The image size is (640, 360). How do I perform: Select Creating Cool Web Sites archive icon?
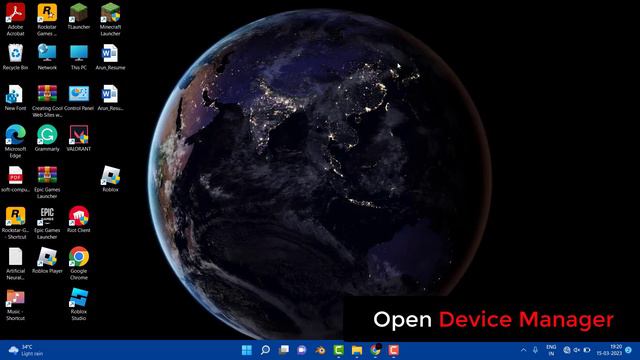coord(47,100)
